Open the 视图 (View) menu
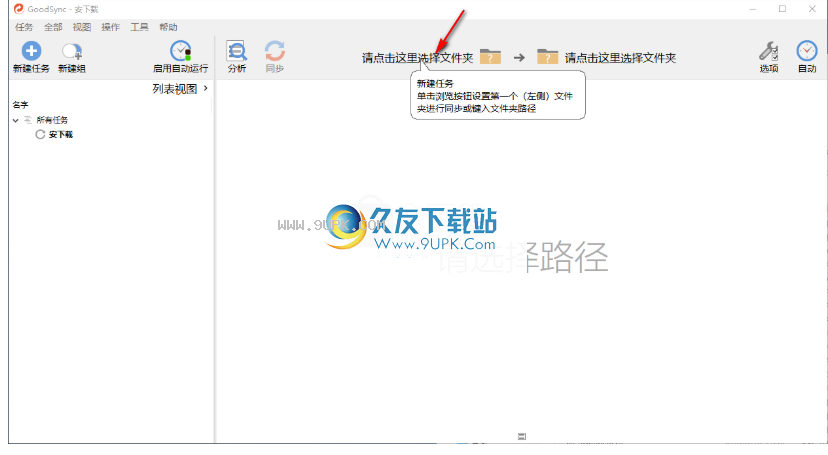The width and height of the screenshot is (828, 455). (x=82, y=27)
